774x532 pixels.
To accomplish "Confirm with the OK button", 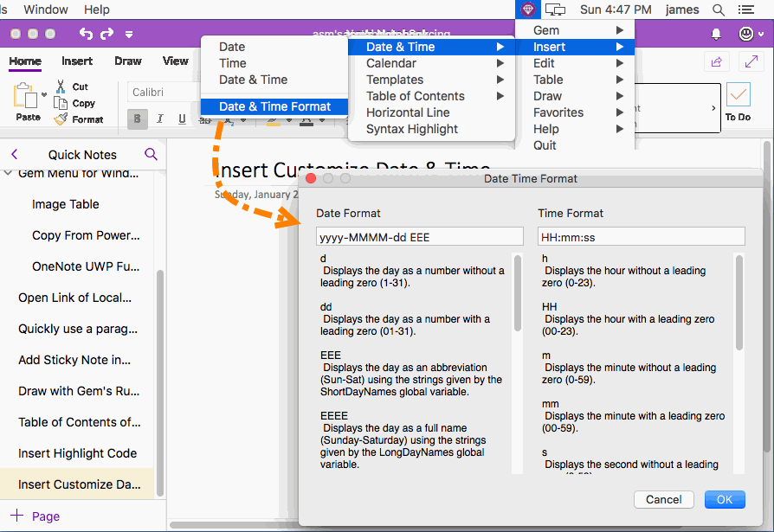I will click(725, 499).
